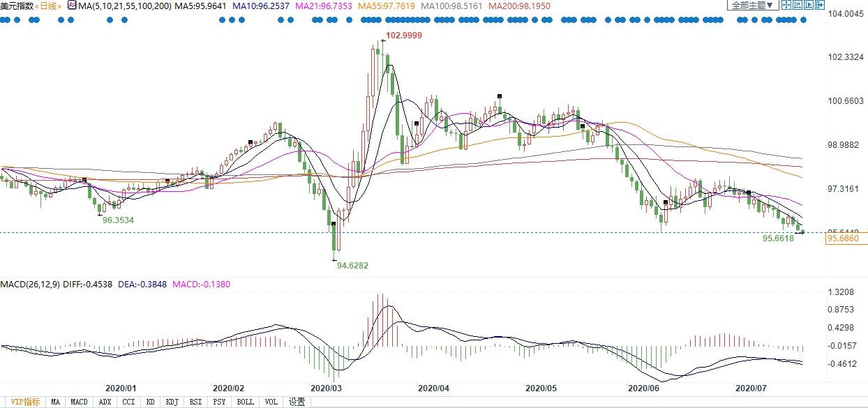Click the 104.0045 price axis value

click(x=846, y=13)
